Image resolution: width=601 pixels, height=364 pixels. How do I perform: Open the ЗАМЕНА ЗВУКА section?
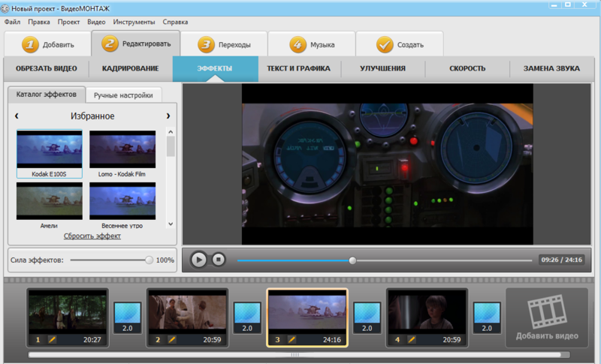[x=551, y=68]
